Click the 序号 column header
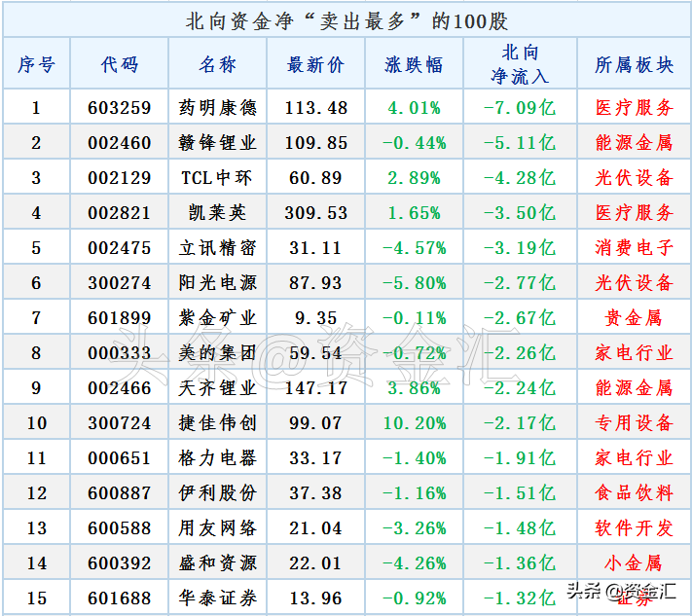 (37, 65)
